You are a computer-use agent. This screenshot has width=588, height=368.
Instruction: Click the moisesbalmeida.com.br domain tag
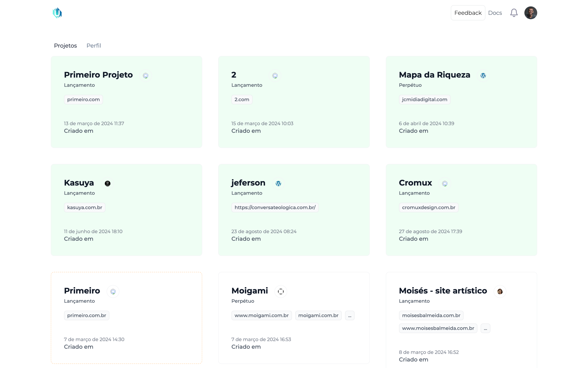point(431,315)
